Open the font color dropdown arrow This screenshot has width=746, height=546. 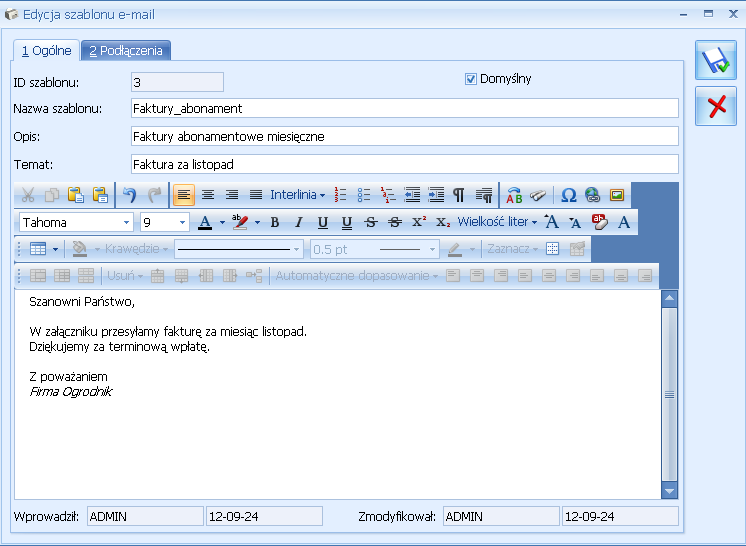[222, 222]
